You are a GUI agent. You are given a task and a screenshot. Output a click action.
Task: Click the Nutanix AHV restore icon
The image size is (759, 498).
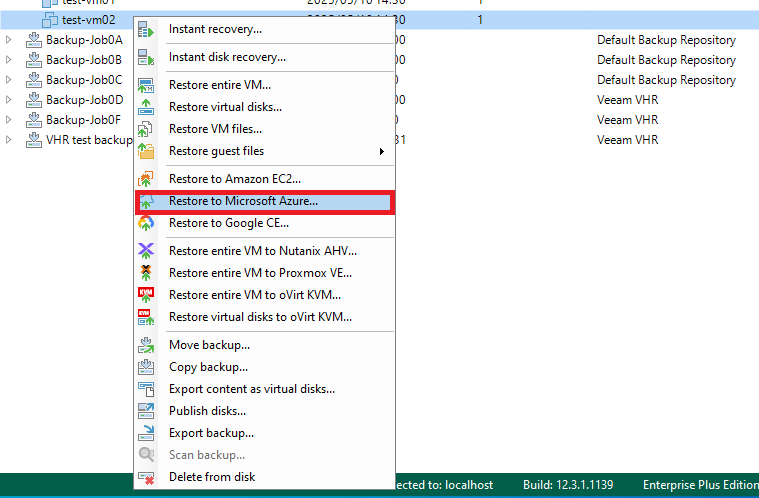click(x=146, y=251)
